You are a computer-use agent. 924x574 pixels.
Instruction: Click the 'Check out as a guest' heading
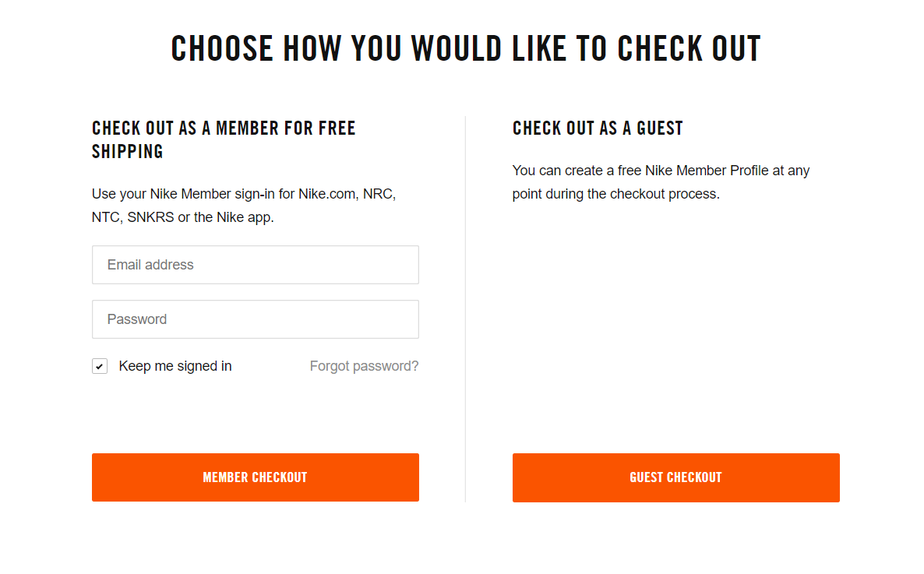click(x=598, y=129)
